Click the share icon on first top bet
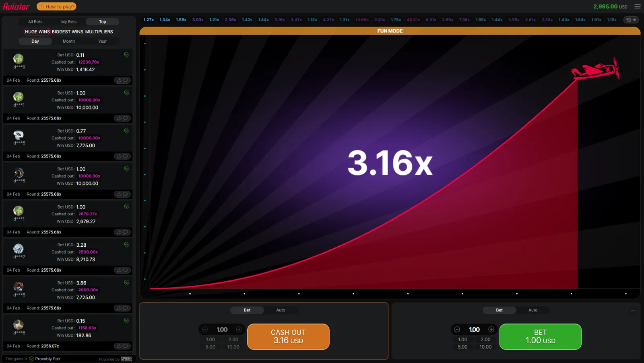 point(119,80)
